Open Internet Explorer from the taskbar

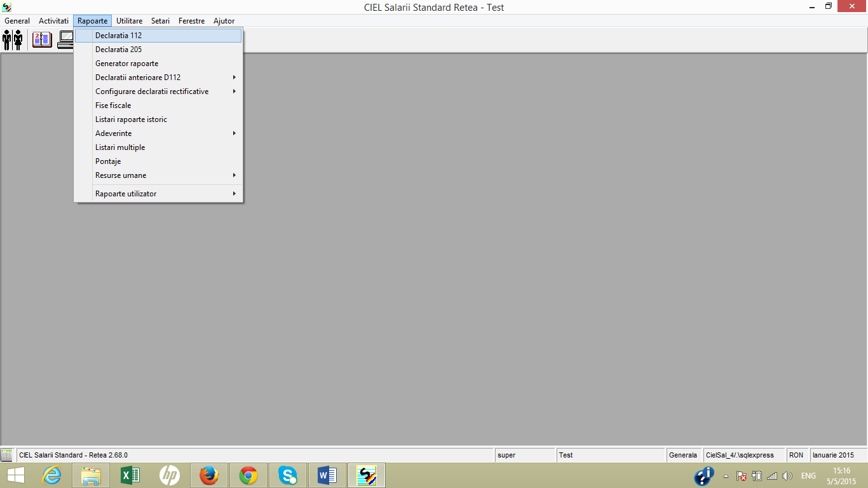tap(51, 475)
